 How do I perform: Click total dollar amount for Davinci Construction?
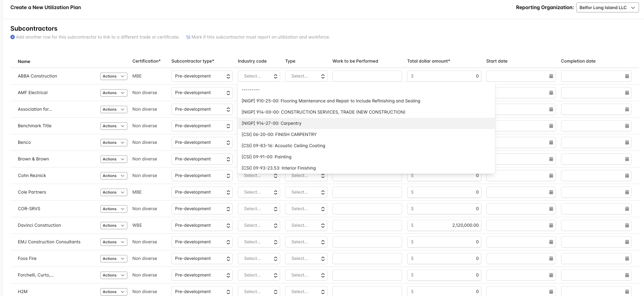click(444, 226)
